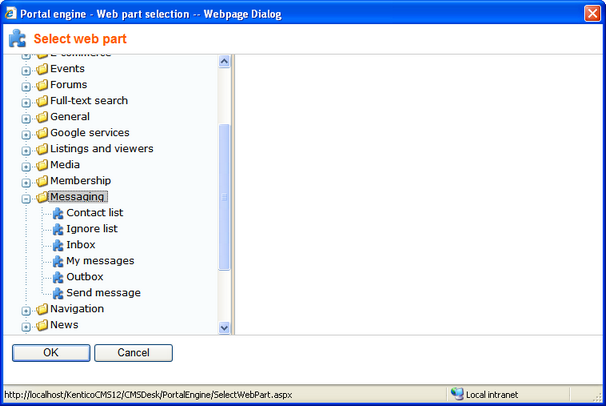This screenshot has height=406, width=606.
Task: Expand the Media category node
Action: click(26, 167)
